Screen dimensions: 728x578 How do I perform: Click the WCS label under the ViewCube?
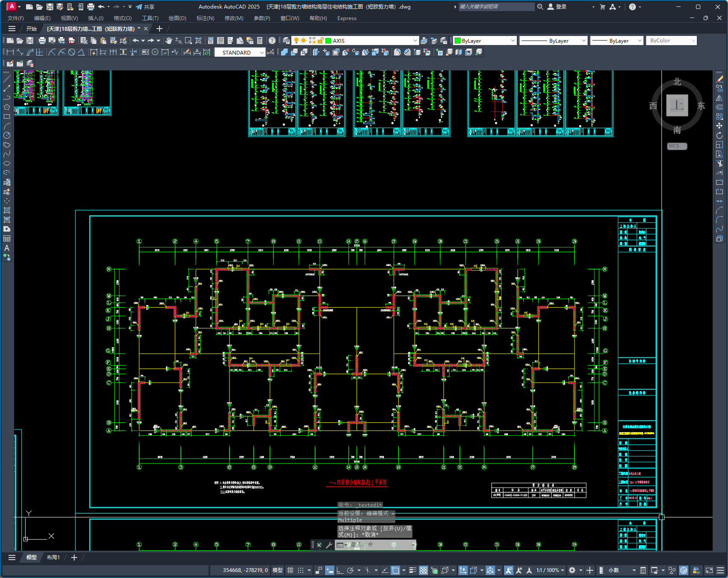(x=676, y=146)
